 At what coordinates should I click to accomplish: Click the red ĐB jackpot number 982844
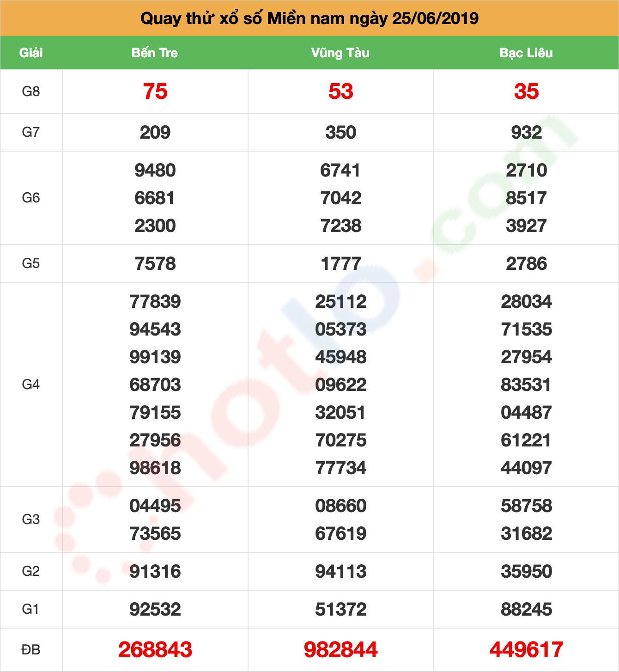click(x=341, y=650)
